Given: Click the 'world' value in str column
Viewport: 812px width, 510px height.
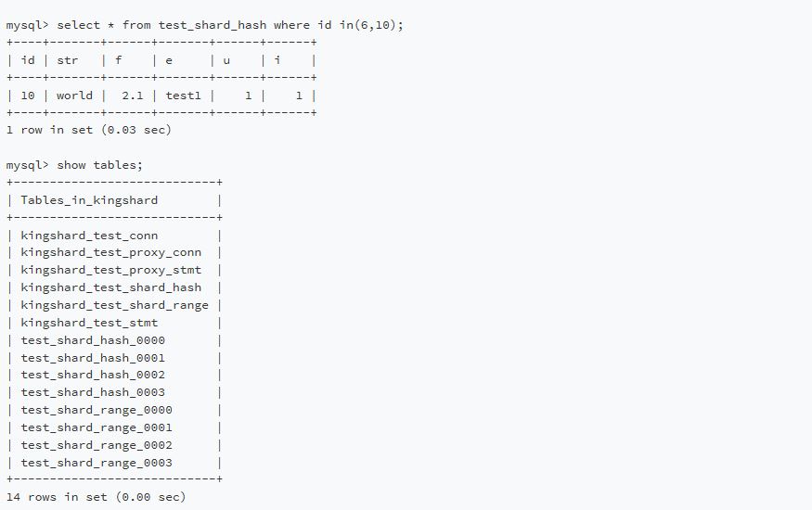Looking at the screenshot, I should (x=74, y=96).
